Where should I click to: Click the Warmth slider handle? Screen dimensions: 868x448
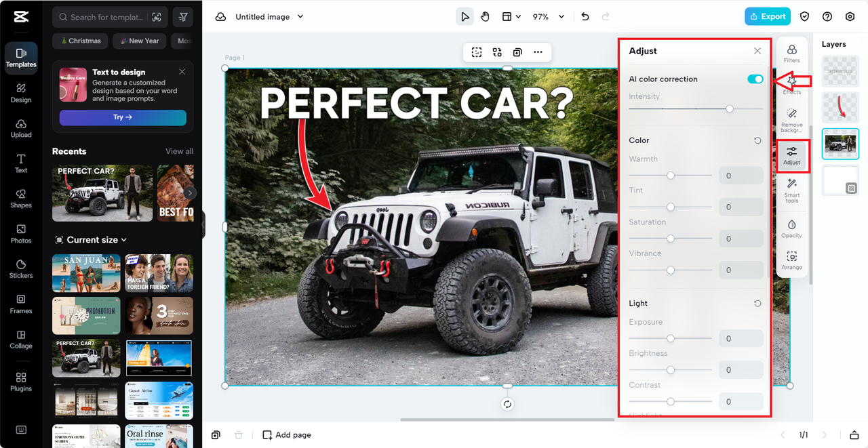(x=671, y=176)
